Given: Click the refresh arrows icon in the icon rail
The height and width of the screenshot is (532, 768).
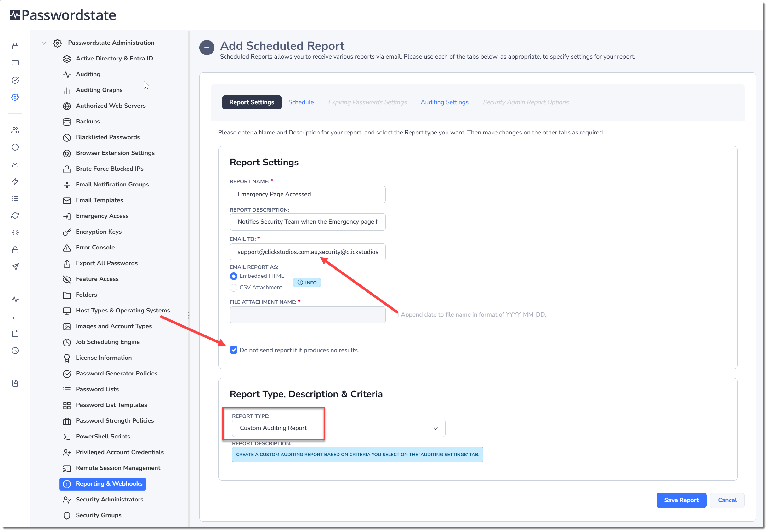Looking at the screenshot, I should click(x=15, y=216).
